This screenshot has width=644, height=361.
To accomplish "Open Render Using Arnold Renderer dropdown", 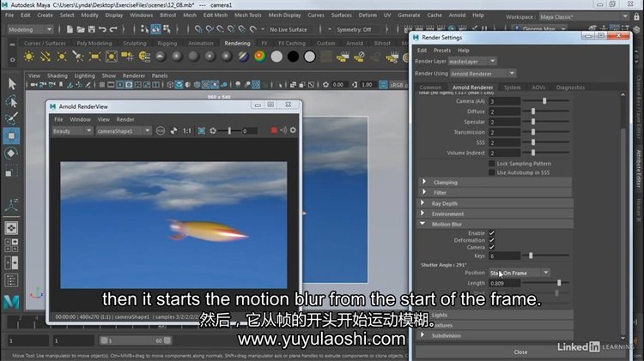I will pos(483,74).
